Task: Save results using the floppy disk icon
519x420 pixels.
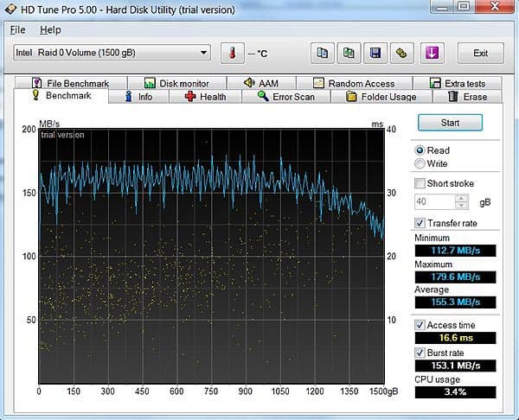Action: tap(375, 54)
